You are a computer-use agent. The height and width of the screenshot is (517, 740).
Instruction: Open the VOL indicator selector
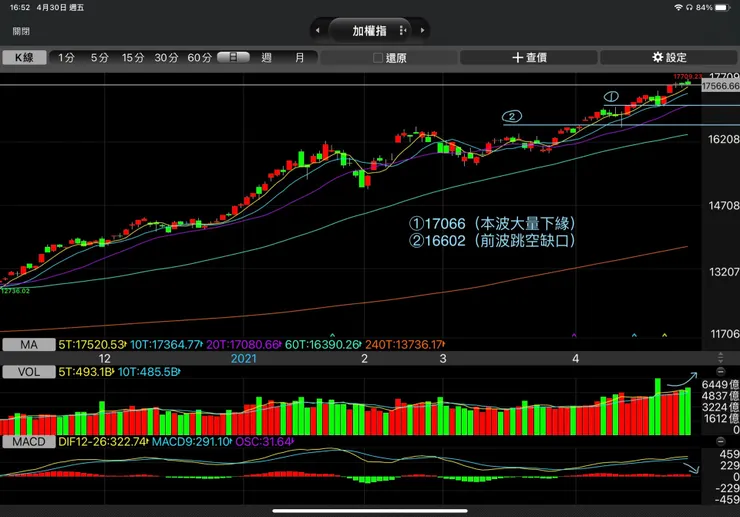(29, 372)
